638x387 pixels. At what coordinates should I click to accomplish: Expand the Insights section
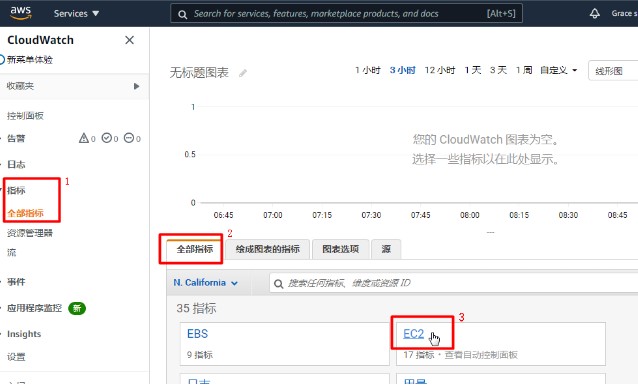point(24,334)
